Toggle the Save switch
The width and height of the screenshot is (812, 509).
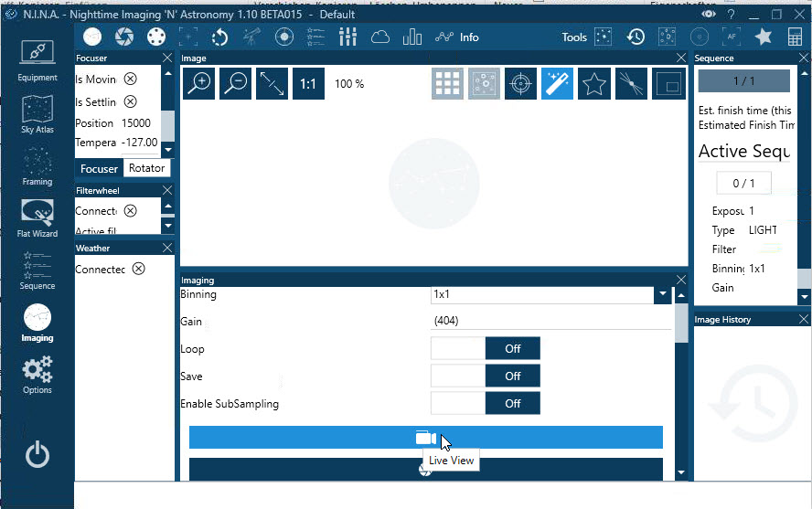point(485,376)
